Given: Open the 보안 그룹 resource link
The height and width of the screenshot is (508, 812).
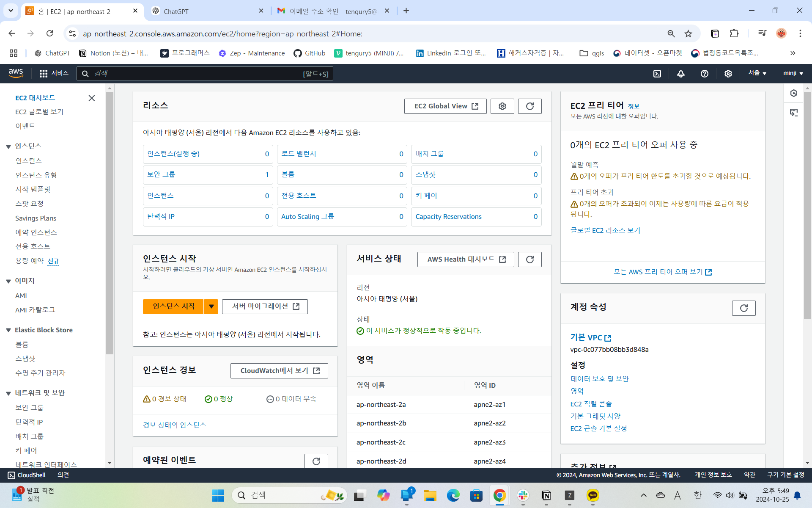Looking at the screenshot, I should [161, 174].
